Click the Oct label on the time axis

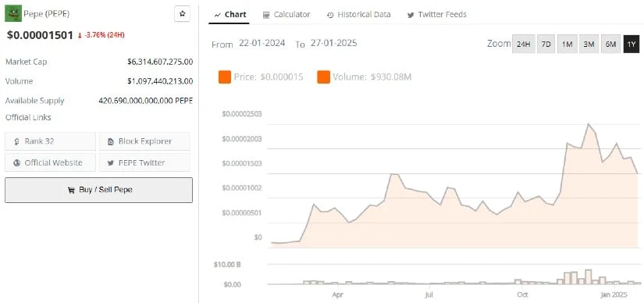[x=522, y=294]
